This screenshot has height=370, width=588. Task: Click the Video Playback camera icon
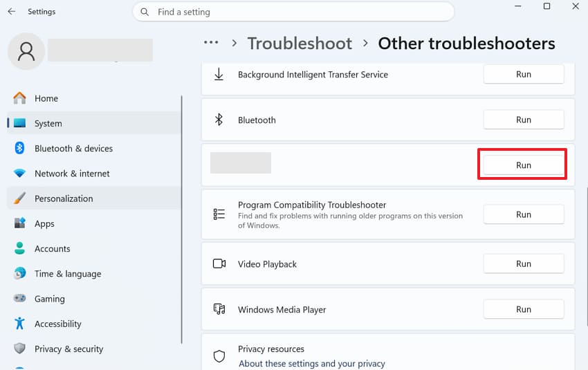[219, 263]
